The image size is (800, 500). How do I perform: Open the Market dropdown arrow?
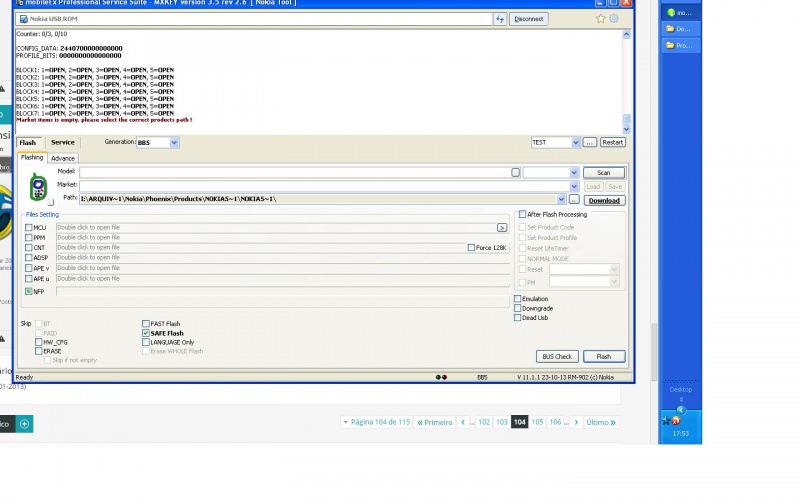tap(574, 186)
